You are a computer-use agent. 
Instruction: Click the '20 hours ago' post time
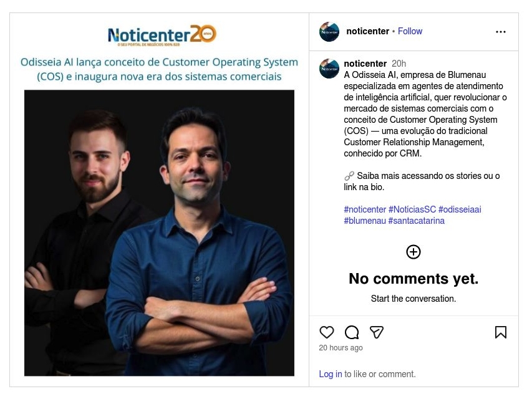coord(341,347)
